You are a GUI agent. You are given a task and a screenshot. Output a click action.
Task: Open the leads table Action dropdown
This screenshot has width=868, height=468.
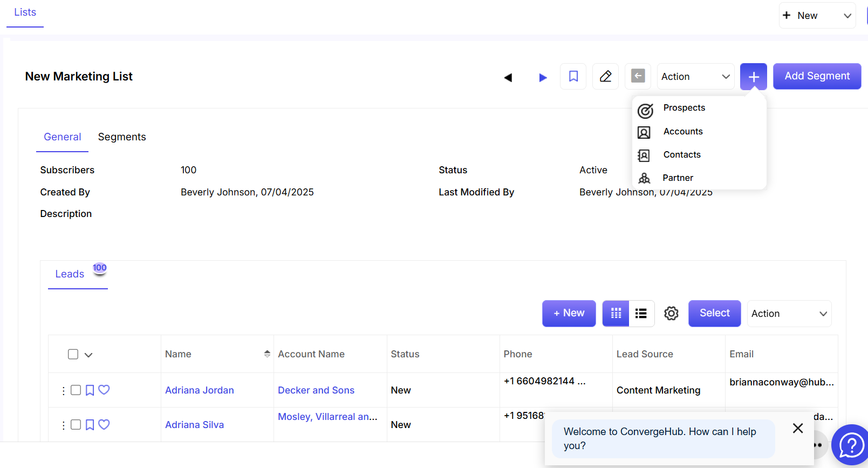tap(789, 313)
